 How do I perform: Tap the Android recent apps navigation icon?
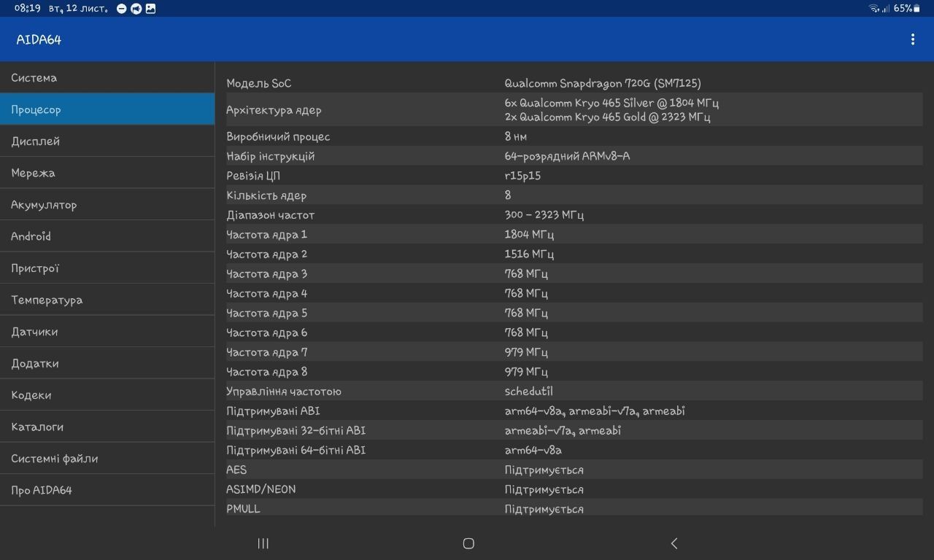coord(263,543)
